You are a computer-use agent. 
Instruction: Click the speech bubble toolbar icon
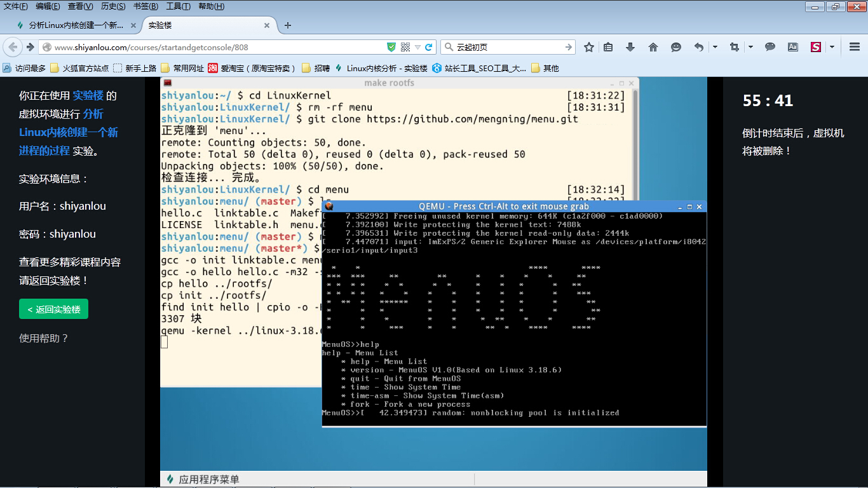pyautogui.click(x=770, y=47)
